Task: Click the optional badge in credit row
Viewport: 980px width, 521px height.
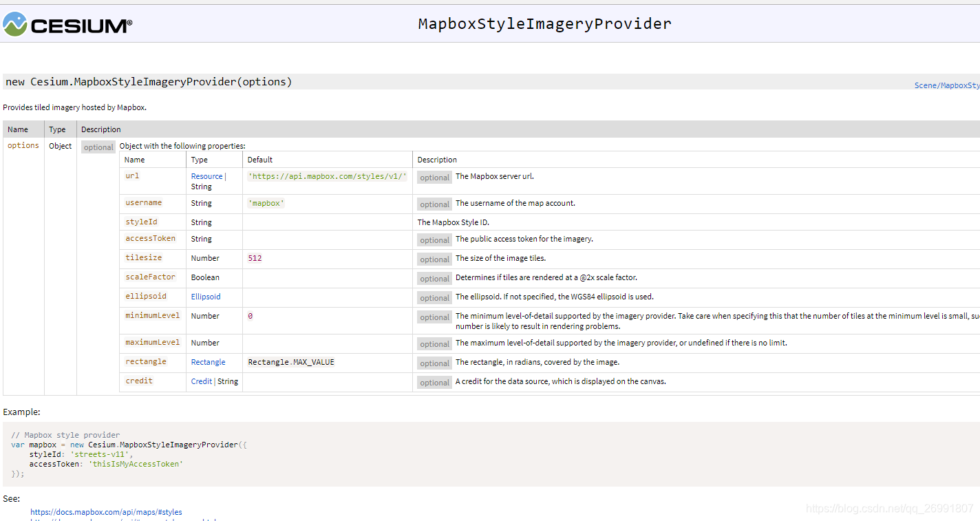Action: pos(435,383)
